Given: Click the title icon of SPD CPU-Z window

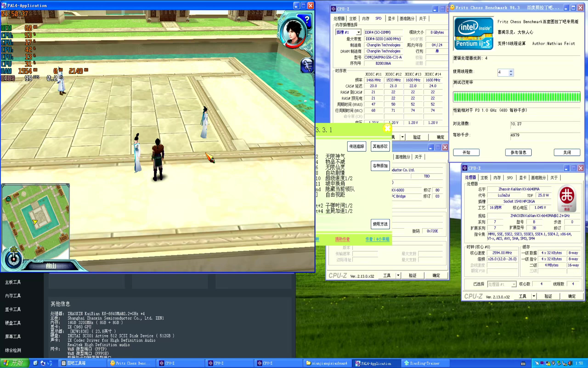Looking at the screenshot, I should 333,9.
